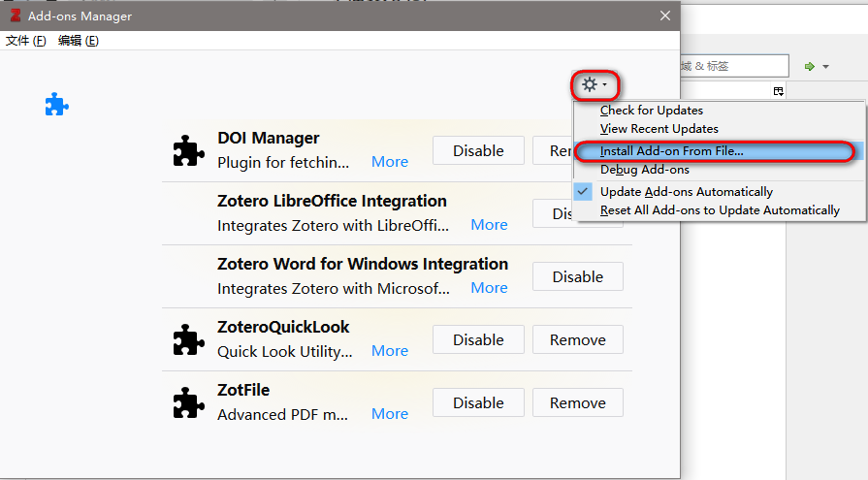This screenshot has height=480, width=868.
Task: Open More link for ZotFile
Action: pyautogui.click(x=390, y=414)
